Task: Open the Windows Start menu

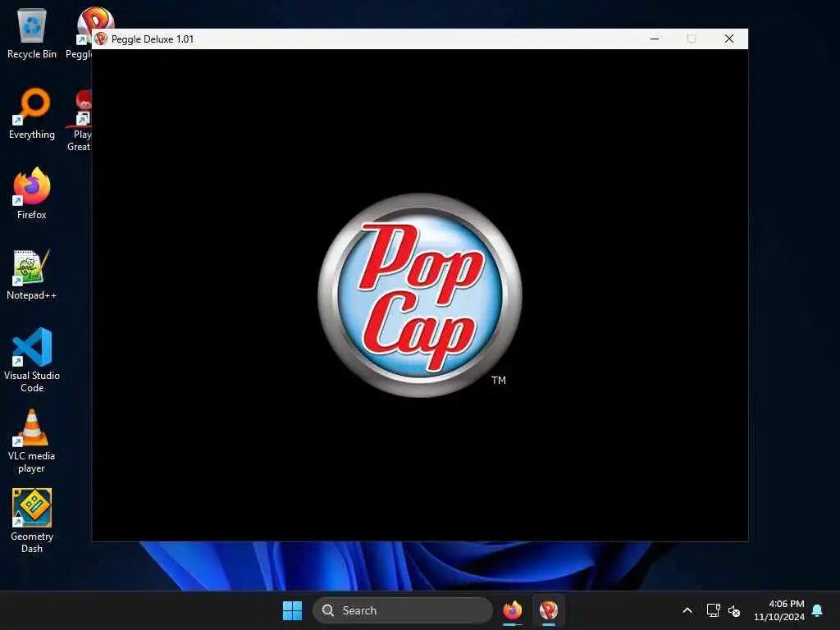Action: coord(292,610)
